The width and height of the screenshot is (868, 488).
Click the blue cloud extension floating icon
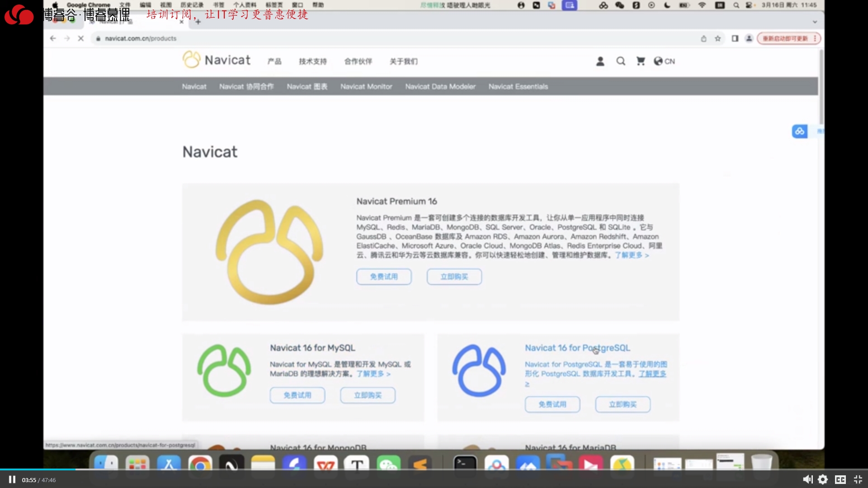pos(799,131)
